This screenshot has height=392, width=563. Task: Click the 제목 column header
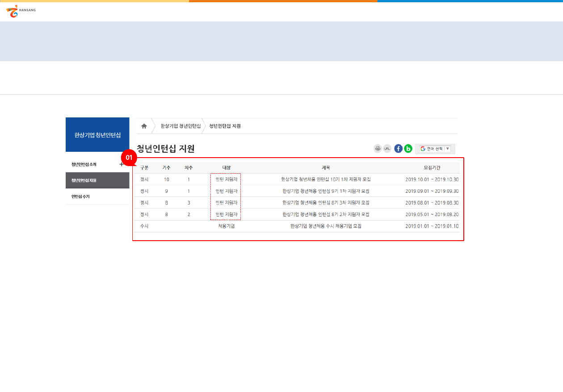(x=326, y=168)
